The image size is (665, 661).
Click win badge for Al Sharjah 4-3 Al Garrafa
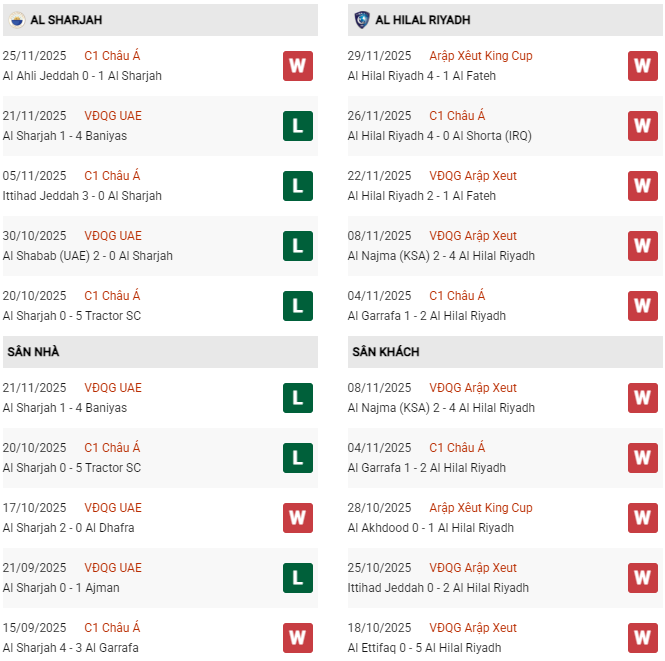[x=298, y=638]
